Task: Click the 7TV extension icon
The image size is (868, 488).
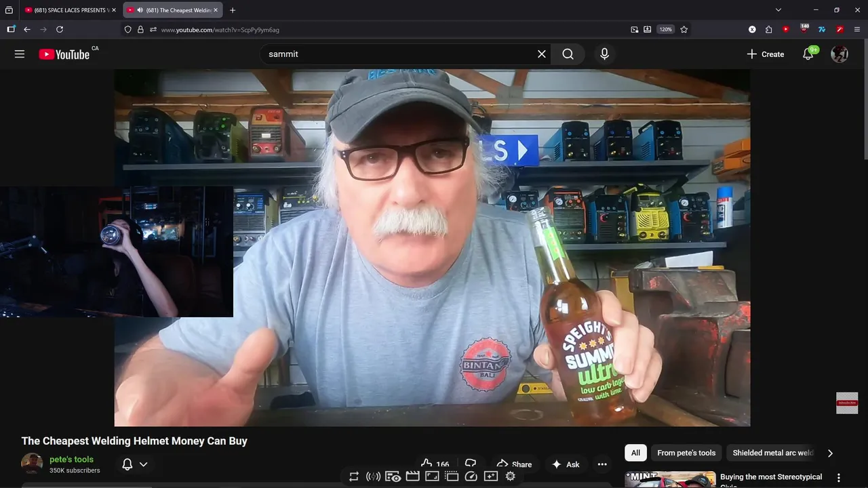Action: point(821,29)
